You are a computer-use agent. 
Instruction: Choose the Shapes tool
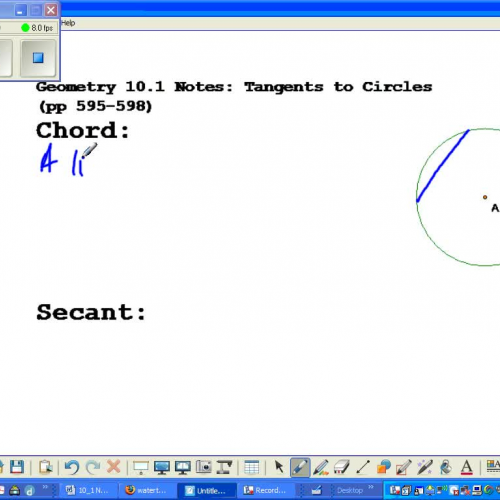coord(384,467)
